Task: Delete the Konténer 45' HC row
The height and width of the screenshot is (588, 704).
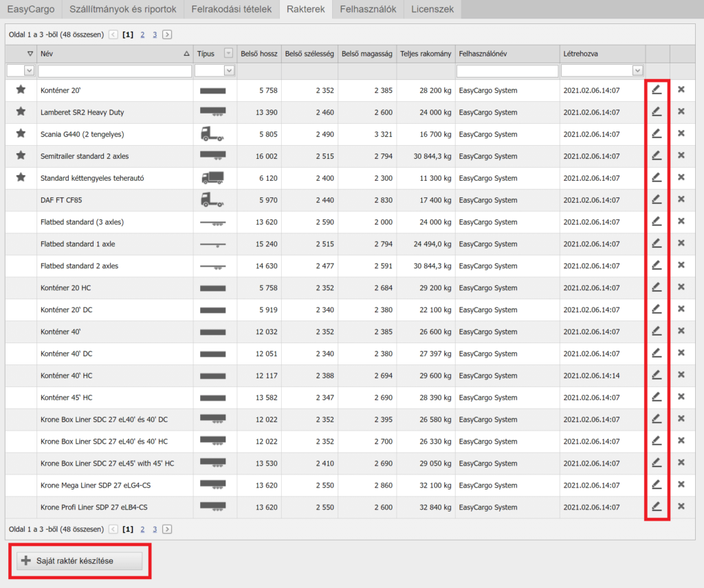Action: click(x=681, y=397)
